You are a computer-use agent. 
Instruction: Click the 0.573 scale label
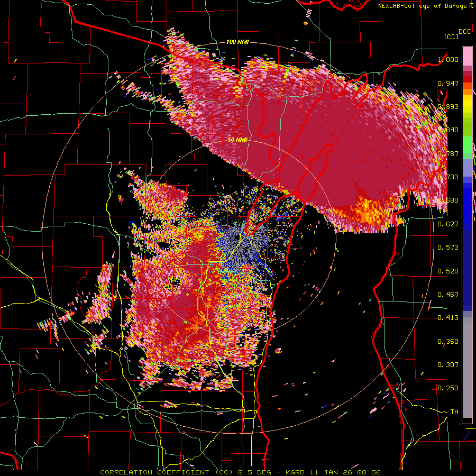tap(448, 248)
